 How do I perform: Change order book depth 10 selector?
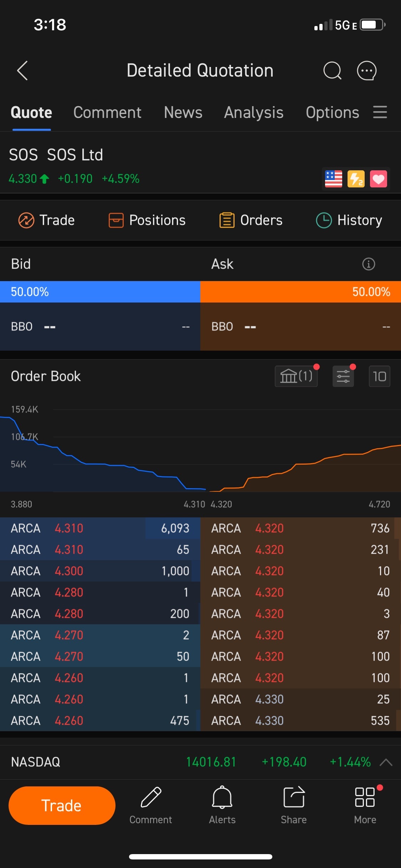point(380,376)
